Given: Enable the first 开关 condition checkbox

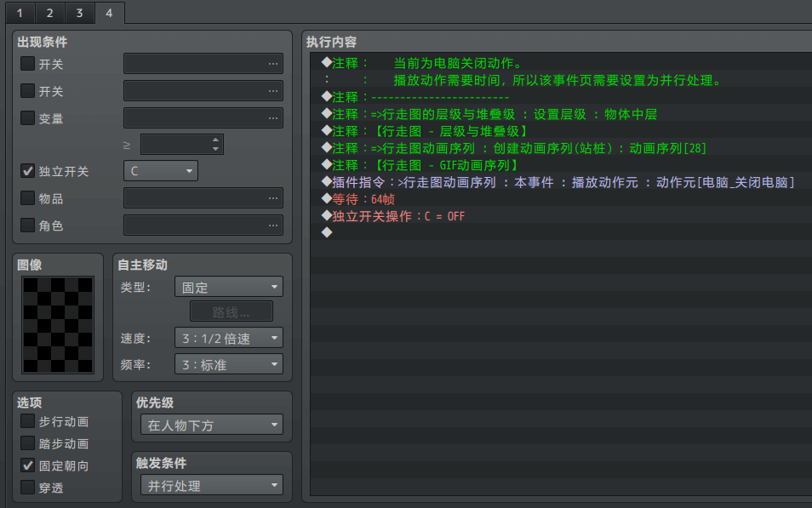Looking at the screenshot, I should (28, 64).
